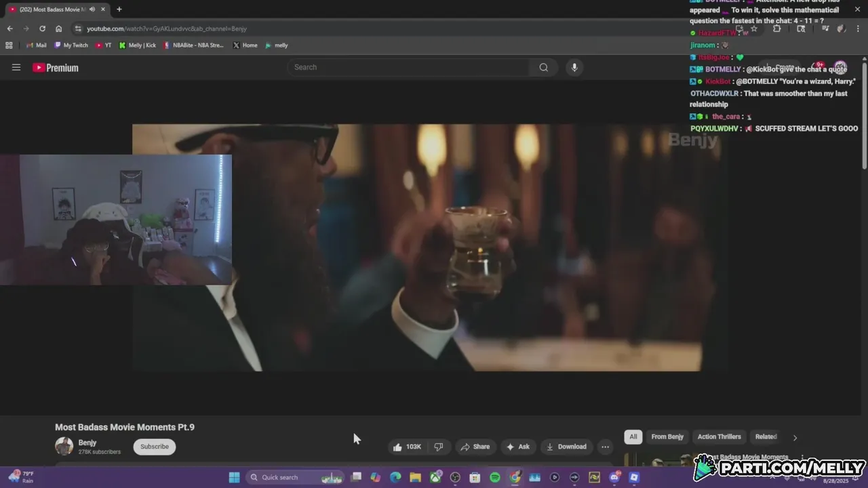This screenshot has width=868, height=488.
Task: Start voice search with the microphone
Action: pyautogui.click(x=574, y=67)
